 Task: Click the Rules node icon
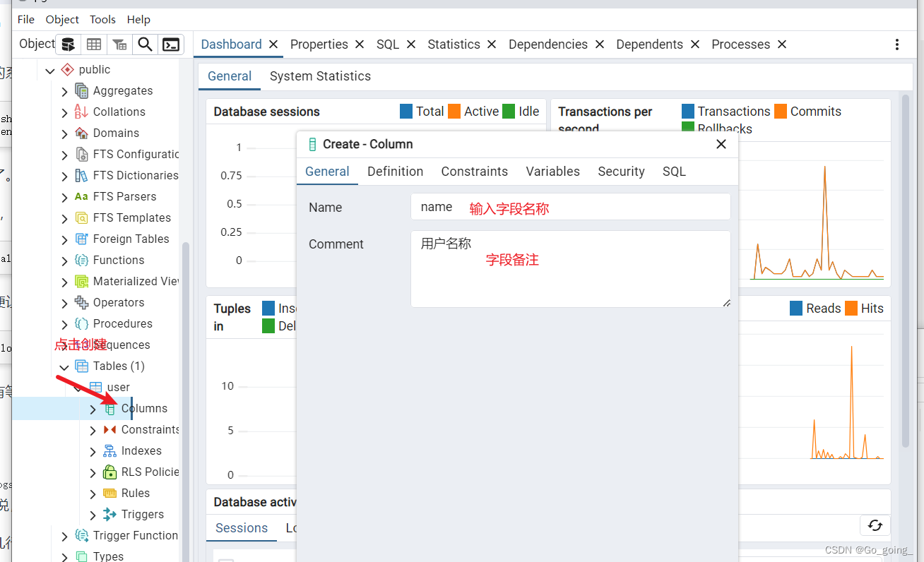coord(109,493)
